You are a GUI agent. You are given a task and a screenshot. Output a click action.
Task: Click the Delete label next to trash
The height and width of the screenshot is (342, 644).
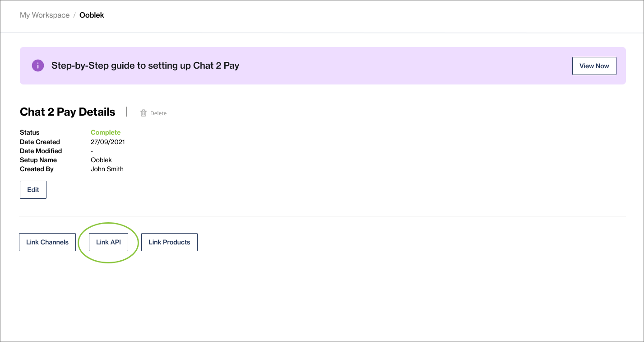tap(158, 113)
